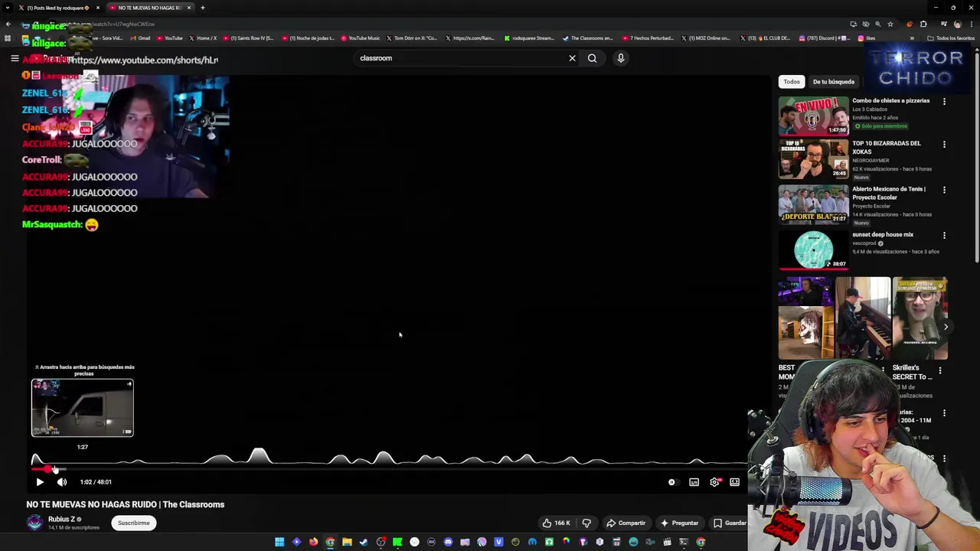Close the 'Posts liked by rodsquare' tab
The height and width of the screenshot is (551, 980).
[97, 8]
